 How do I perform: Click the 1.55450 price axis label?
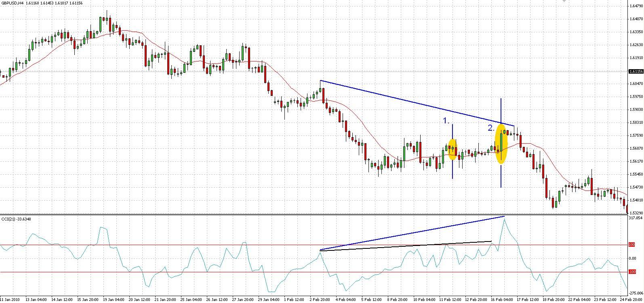(x=636, y=174)
